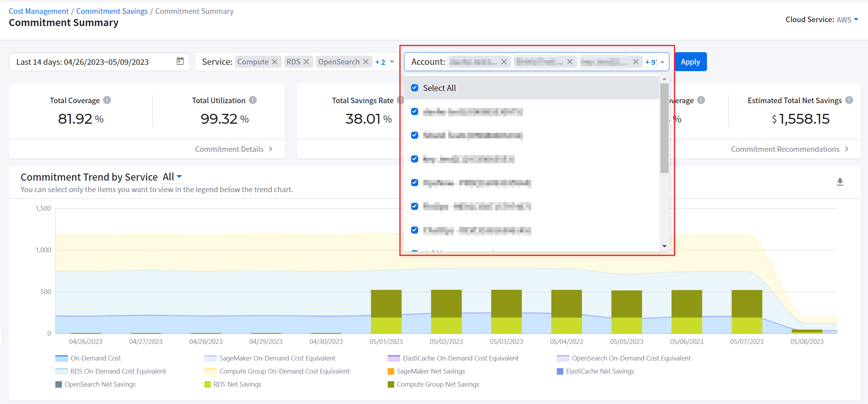Click the Total Coverage info icon
The width and height of the screenshot is (868, 404).
click(x=107, y=100)
